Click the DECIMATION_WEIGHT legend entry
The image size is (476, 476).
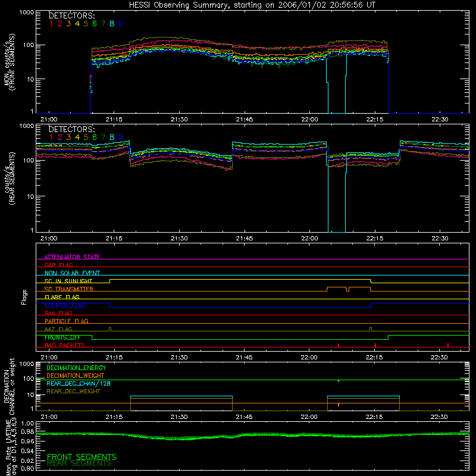tap(76, 375)
